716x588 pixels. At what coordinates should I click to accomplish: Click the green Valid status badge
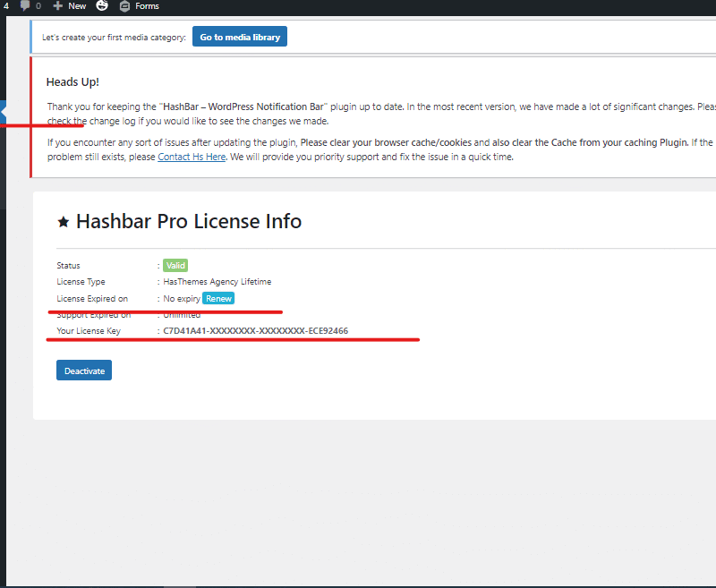175,265
